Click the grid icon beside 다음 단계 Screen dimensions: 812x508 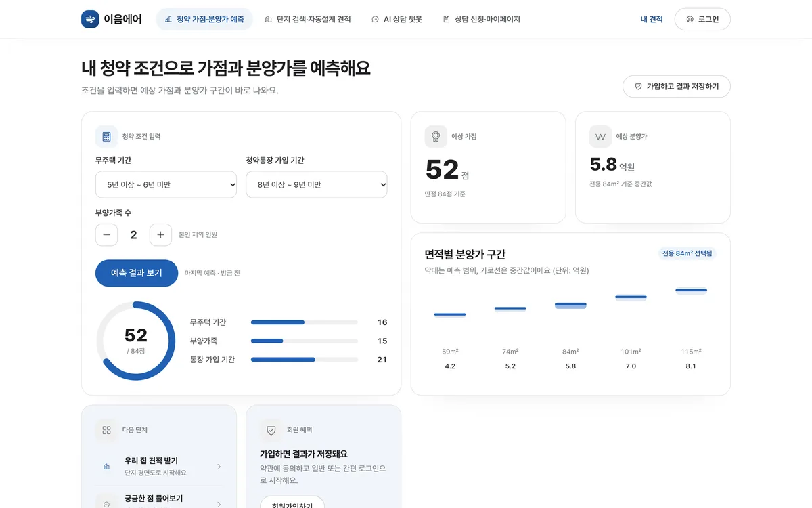(x=106, y=430)
